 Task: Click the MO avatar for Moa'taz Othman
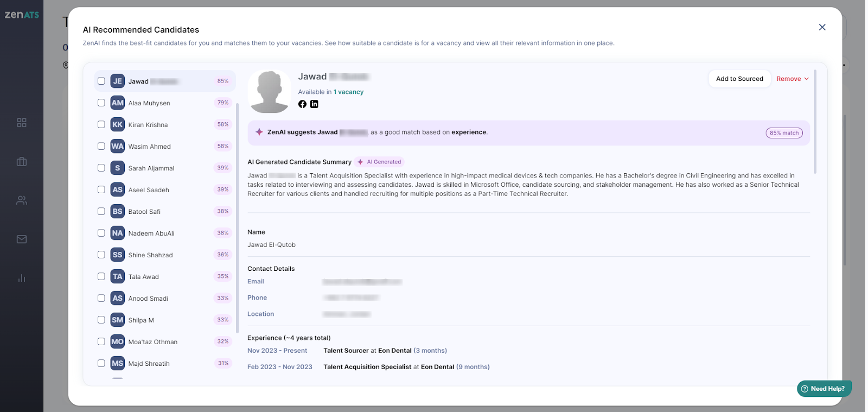(118, 341)
